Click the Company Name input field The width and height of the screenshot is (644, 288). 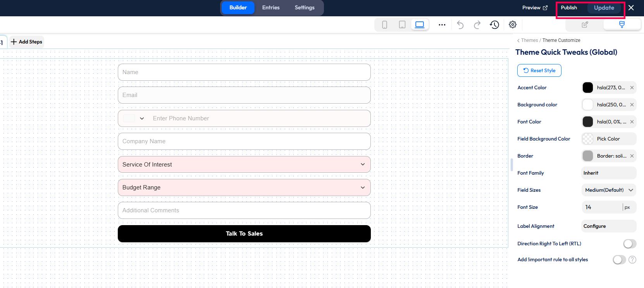pyautogui.click(x=244, y=141)
